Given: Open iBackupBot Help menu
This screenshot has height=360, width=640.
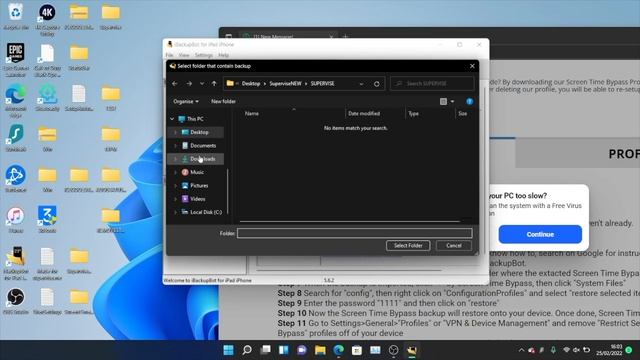Looking at the screenshot, I should pyautogui.click(x=223, y=55).
